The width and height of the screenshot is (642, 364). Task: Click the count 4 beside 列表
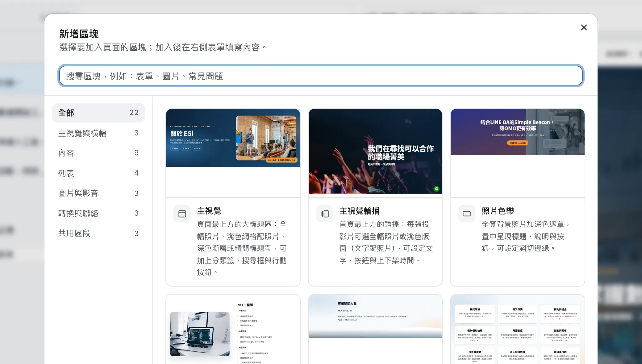click(136, 173)
